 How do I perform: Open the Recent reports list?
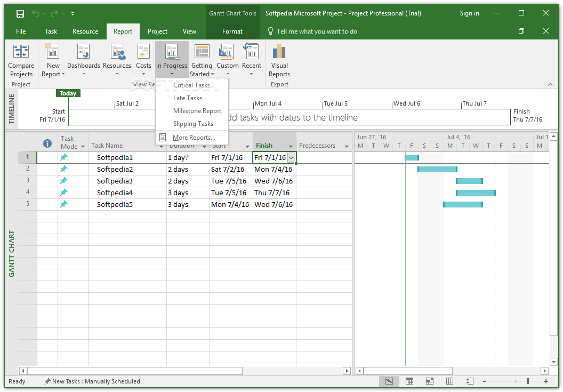(251, 60)
